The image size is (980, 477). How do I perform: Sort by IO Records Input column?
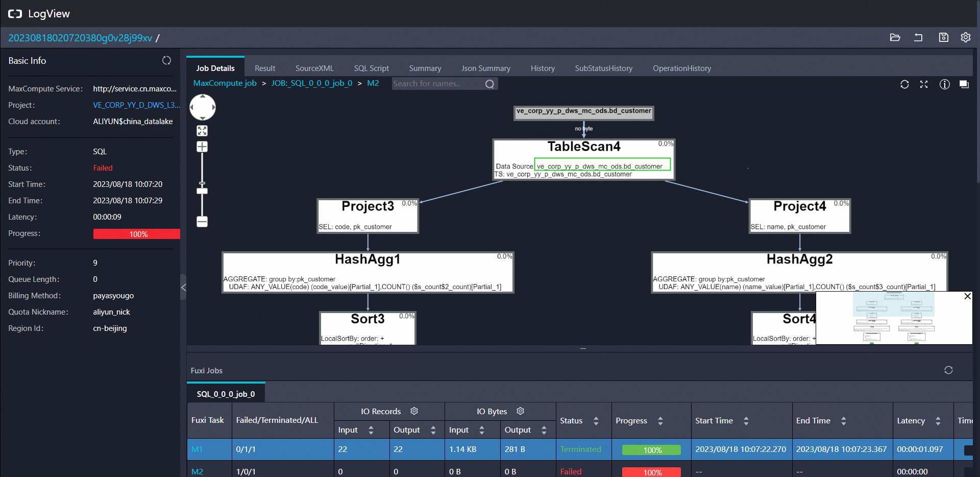pyautogui.click(x=371, y=430)
